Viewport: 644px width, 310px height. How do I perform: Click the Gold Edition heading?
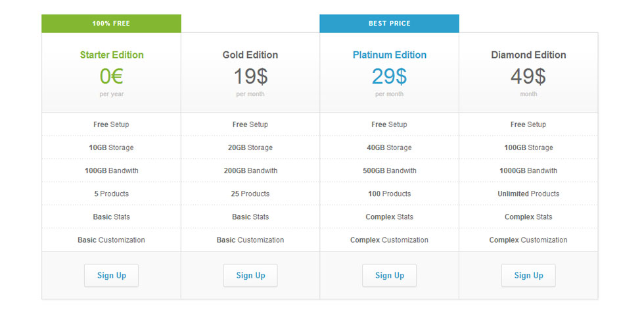pyautogui.click(x=250, y=55)
